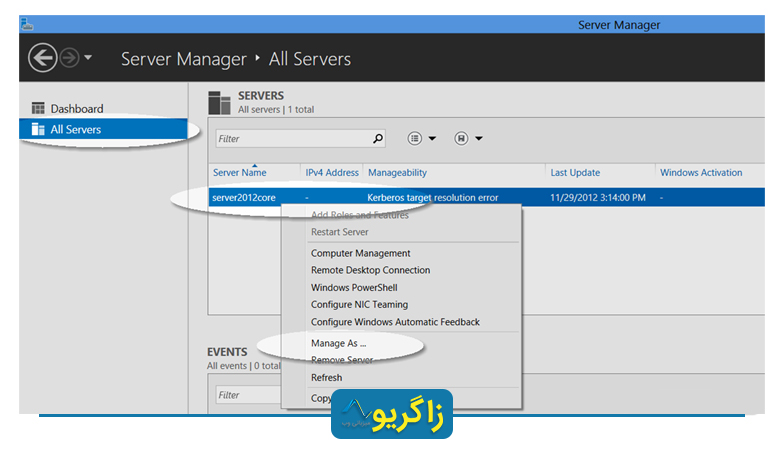Open the navigation history dropdown arrow

tap(88, 58)
